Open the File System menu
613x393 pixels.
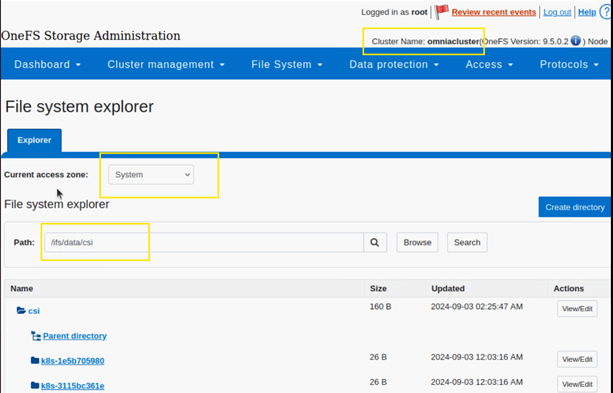click(x=287, y=65)
